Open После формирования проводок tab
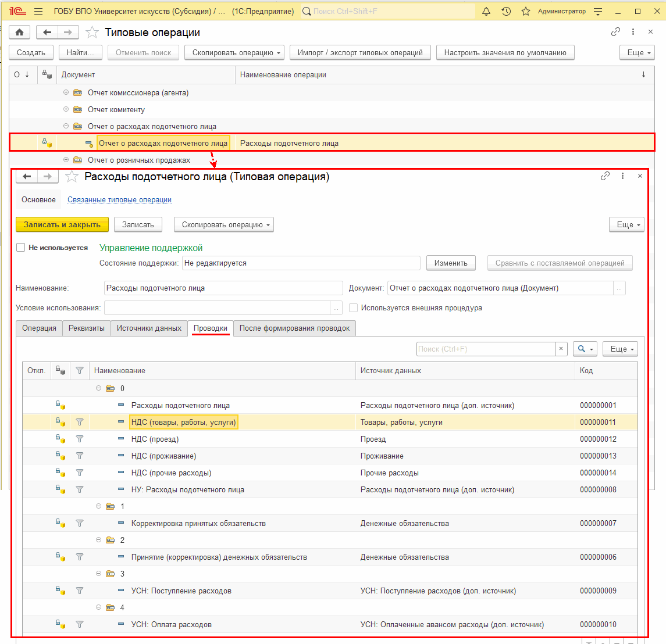The height and width of the screenshot is (644, 666). [294, 328]
